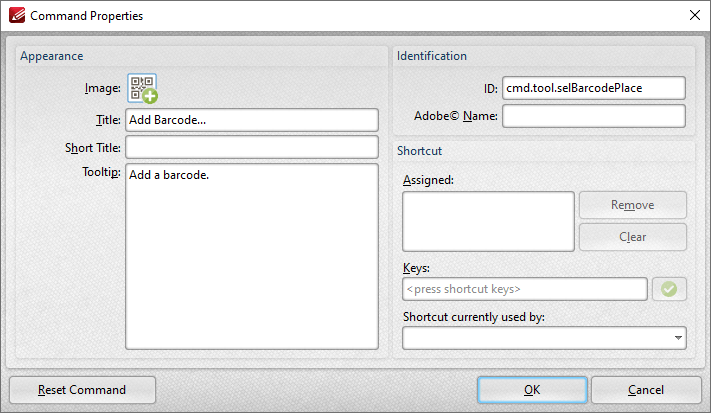This screenshot has height=413, width=711.
Task: Click the 'Shortcut' group heading
Action: coord(419,151)
